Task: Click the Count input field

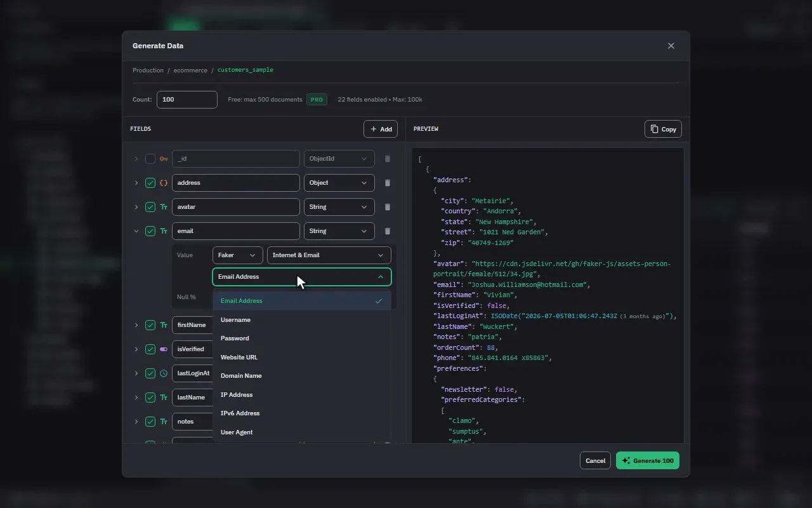Action: pos(187,100)
